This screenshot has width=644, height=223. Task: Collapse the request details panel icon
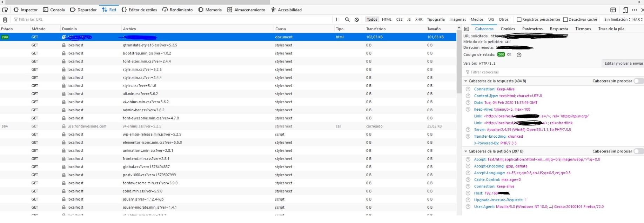click(x=467, y=29)
